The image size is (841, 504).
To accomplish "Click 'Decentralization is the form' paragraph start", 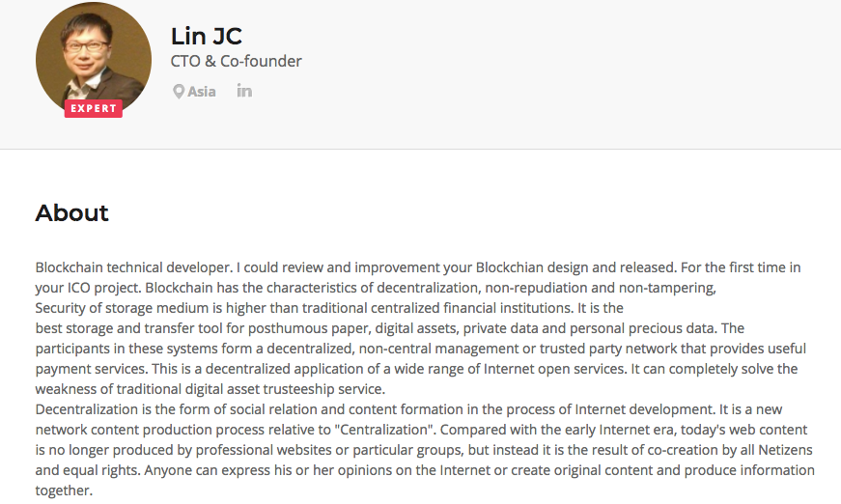I will coord(123,409).
